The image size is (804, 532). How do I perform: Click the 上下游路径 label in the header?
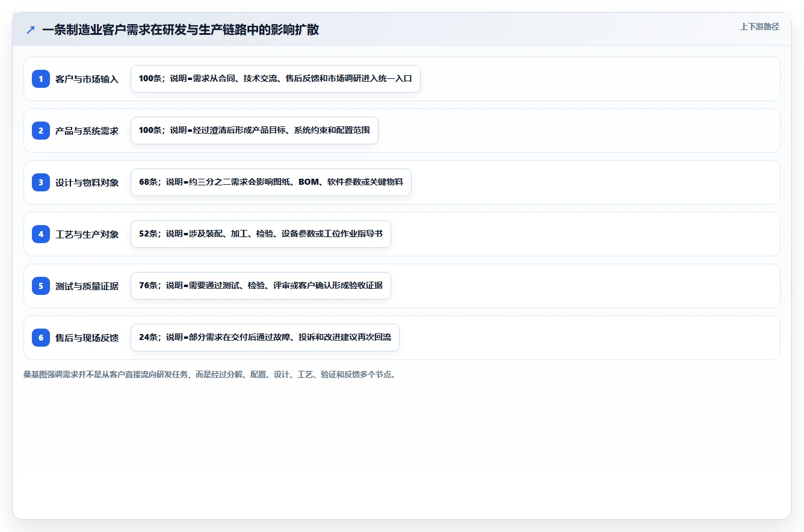[759, 26]
